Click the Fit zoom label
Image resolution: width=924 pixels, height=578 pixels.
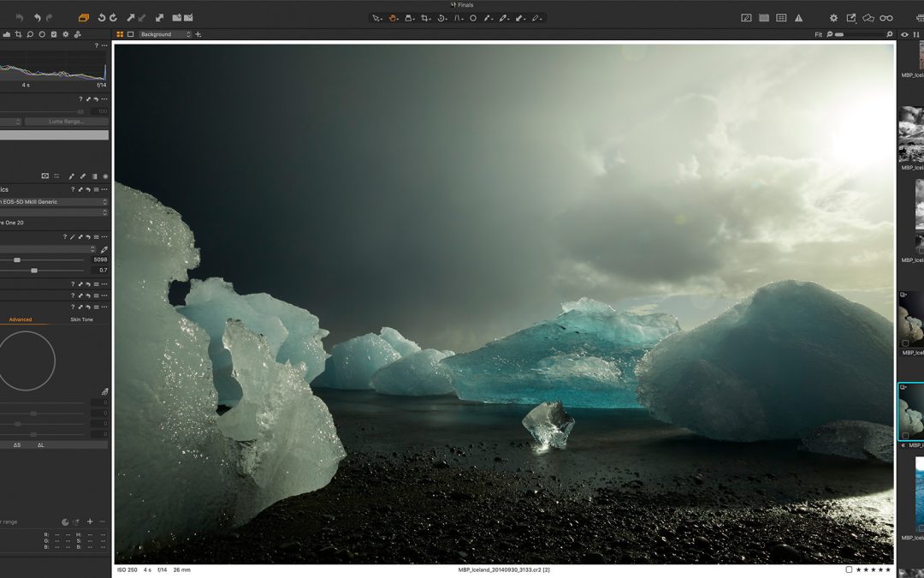click(819, 34)
